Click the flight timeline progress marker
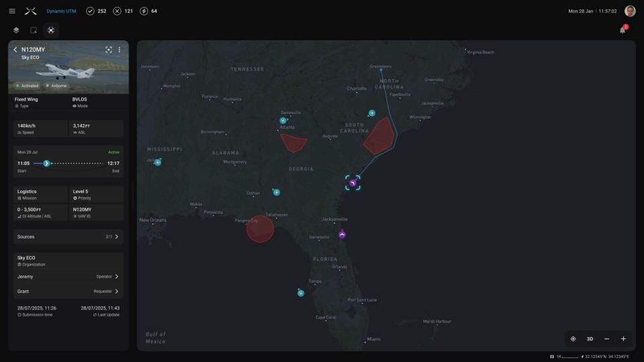The height and width of the screenshot is (362, 644). point(46,164)
